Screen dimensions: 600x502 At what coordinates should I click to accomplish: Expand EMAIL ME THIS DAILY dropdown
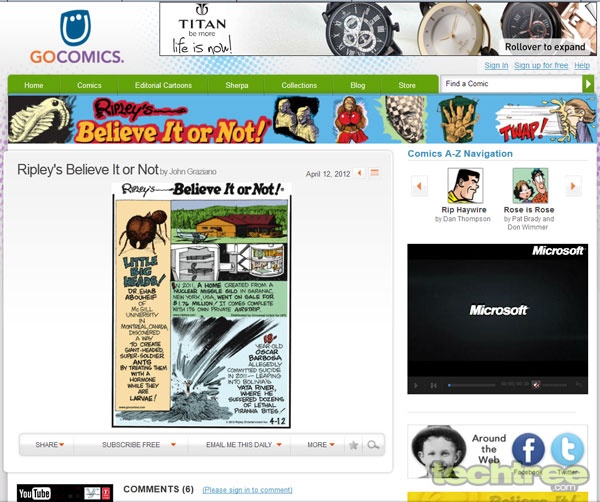tap(244, 445)
